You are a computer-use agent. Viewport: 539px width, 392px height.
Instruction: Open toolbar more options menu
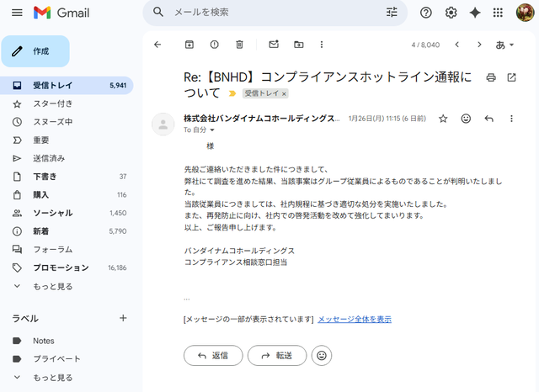(x=322, y=45)
